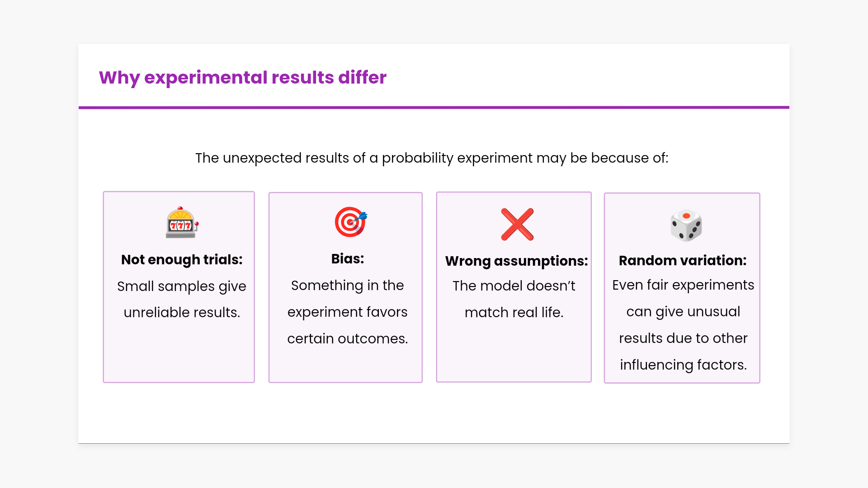
Task: Select the slide title "Why experimental results differ"
Action: pyautogui.click(x=243, y=78)
